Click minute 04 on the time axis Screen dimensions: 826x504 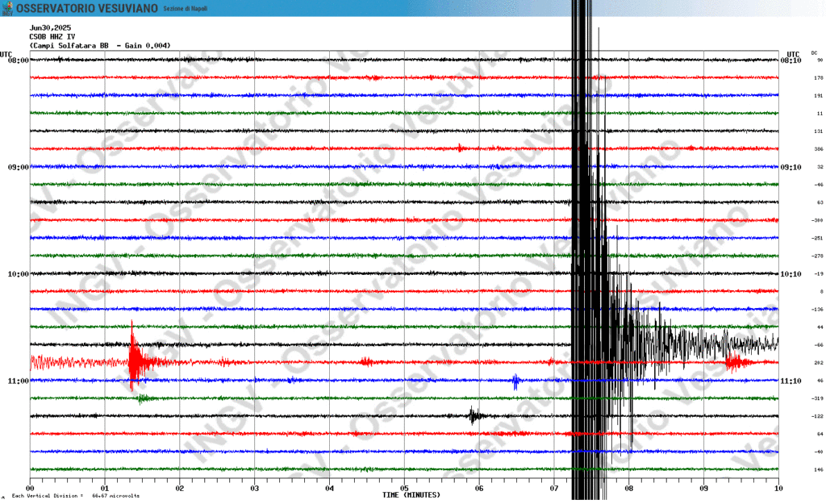[x=329, y=489]
